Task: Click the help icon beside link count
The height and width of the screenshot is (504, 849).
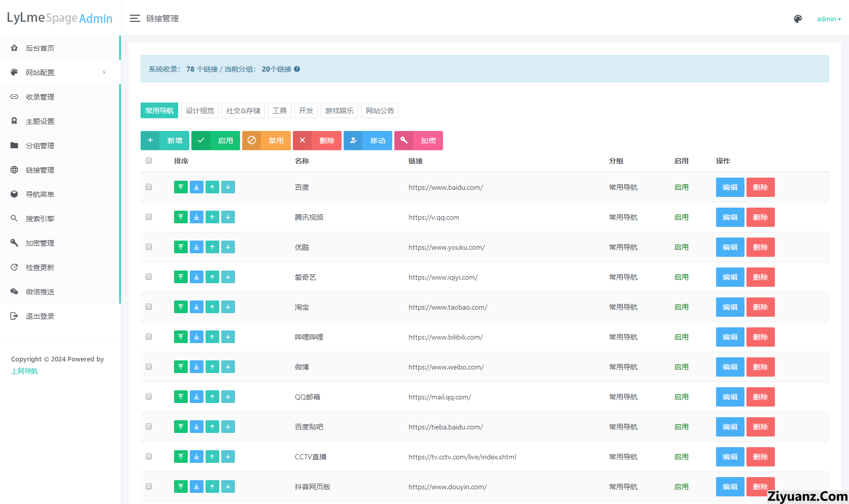Action: click(x=297, y=69)
